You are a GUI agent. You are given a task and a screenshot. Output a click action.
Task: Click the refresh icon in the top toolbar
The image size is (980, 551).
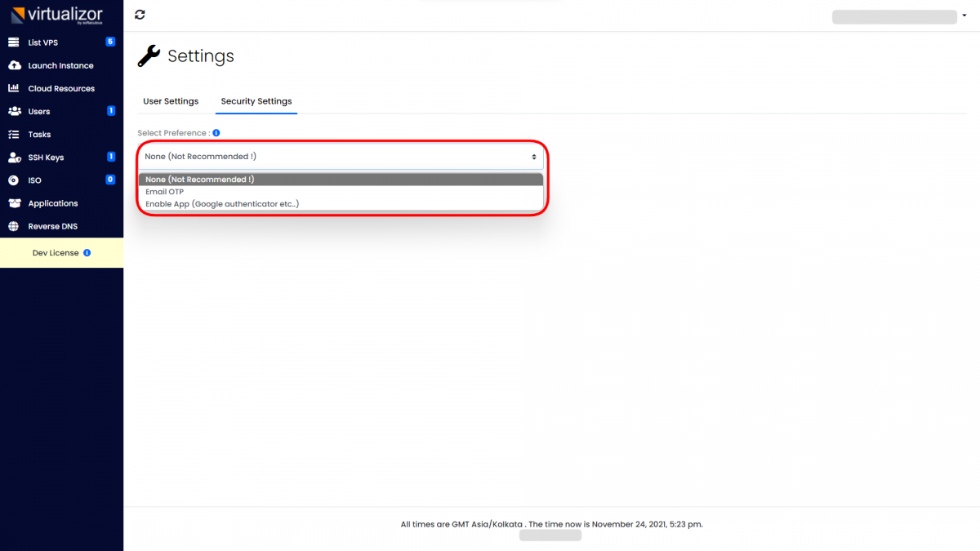(139, 14)
